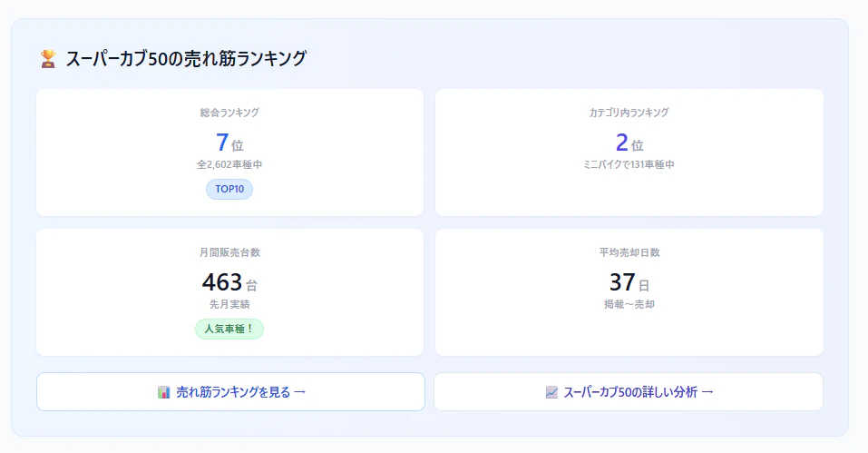Viewport: 868px width, 453px height.
Task: Click the 7位 overall rank value
Action: (229, 143)
